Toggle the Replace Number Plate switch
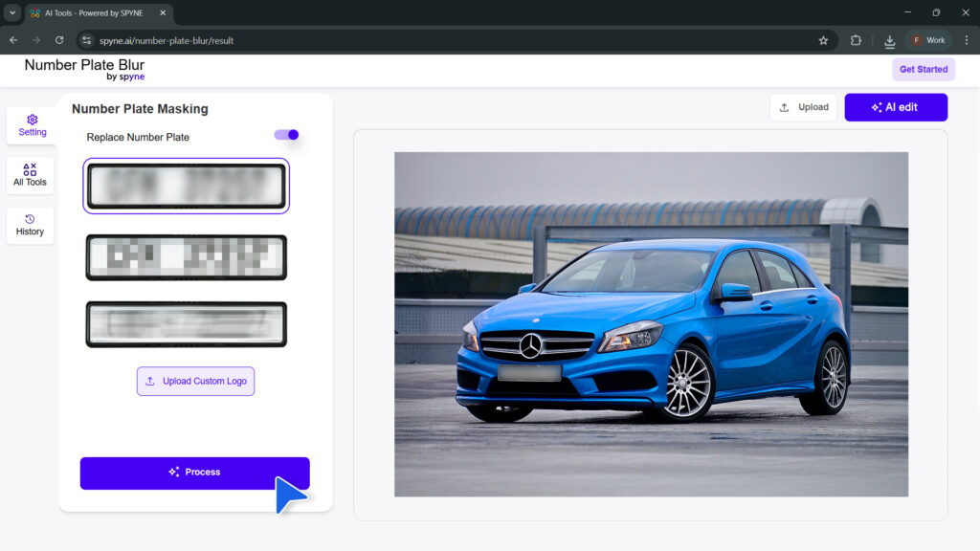This screenshot has height=551, width=980. pos(286,135)
